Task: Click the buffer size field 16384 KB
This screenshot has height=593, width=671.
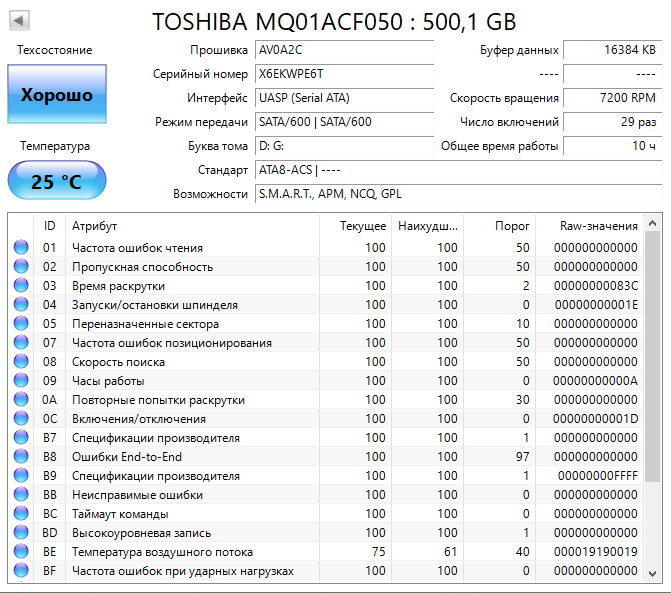Action: 612,50
